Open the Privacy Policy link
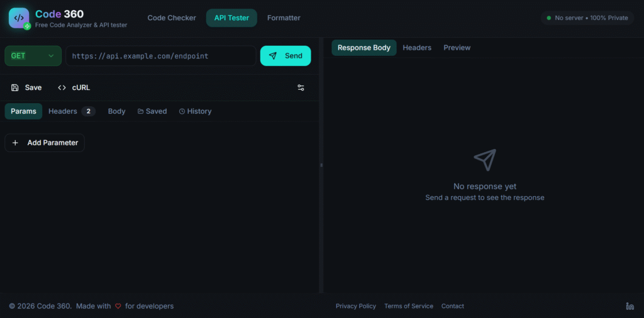The height and width of the screenshot is (318, 644). pyautogui.click(x=355, y=306)
